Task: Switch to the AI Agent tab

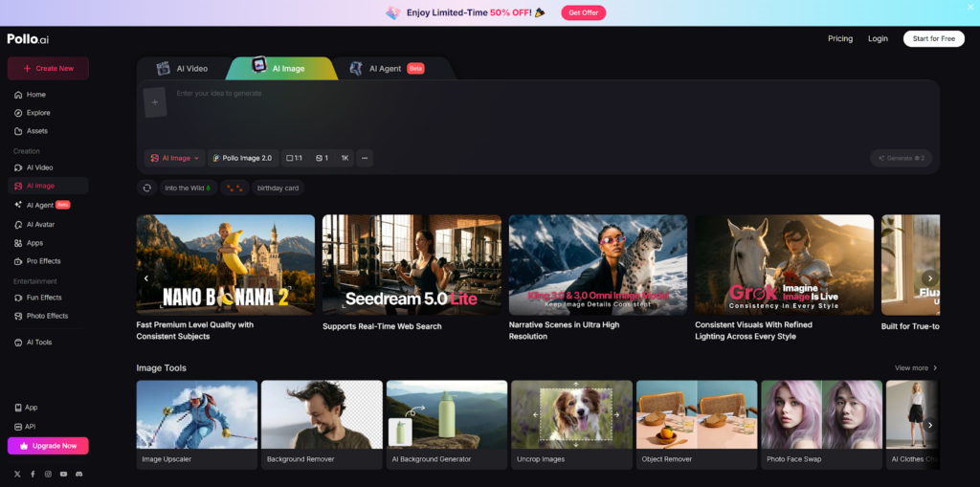Action: coord(386,69)
